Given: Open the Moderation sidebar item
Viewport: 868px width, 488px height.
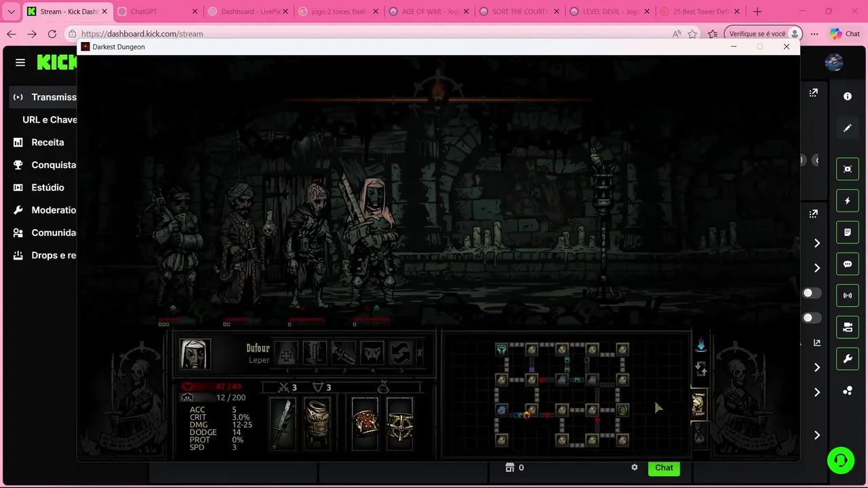Looking at the screenshot, I should [43, 210].
